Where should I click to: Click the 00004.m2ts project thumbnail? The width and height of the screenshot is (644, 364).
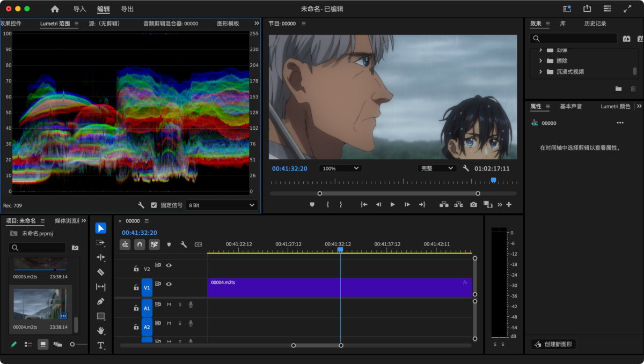[x=40, y=304]
